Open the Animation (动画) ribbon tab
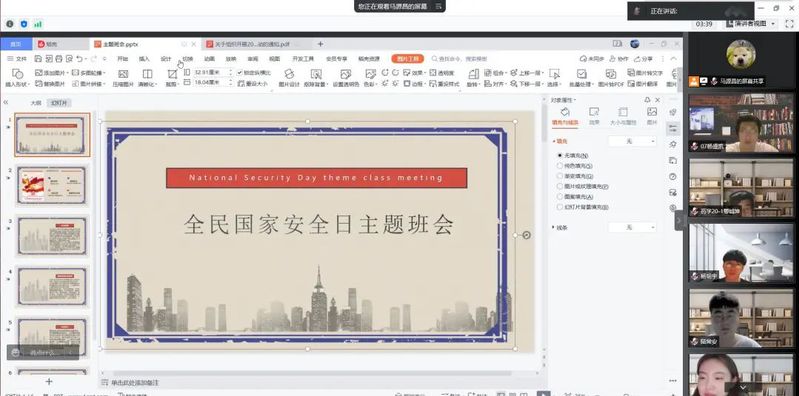799x396 pixels. (209, 59)
